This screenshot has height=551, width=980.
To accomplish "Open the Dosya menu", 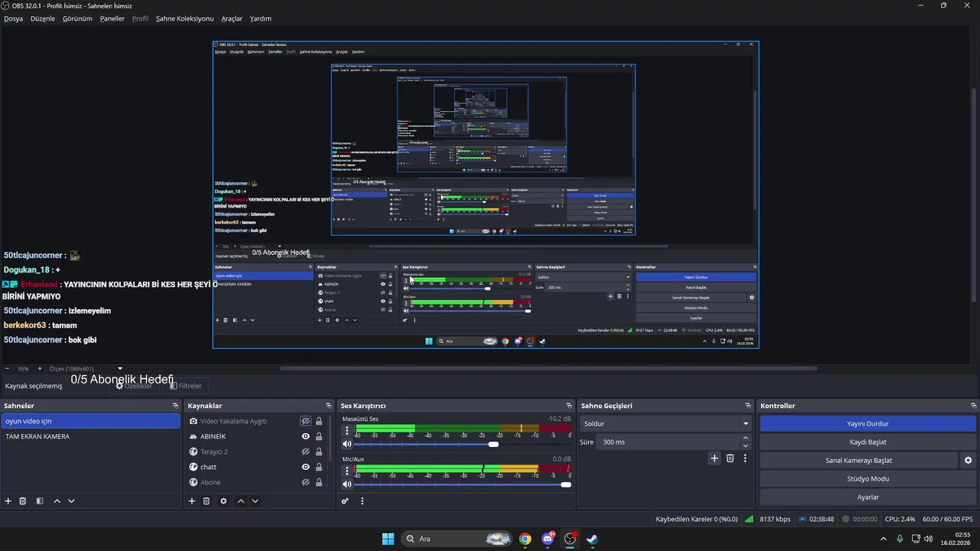I will coord(13,18).
